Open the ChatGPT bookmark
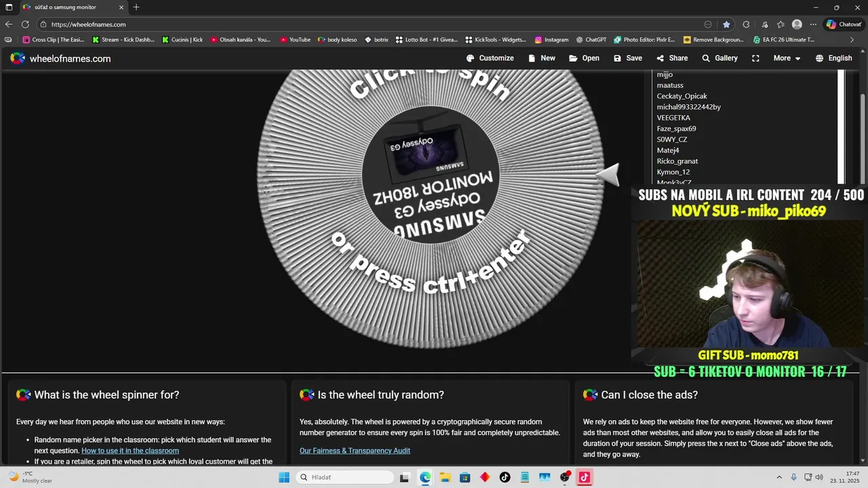 (x=591, y=40)
